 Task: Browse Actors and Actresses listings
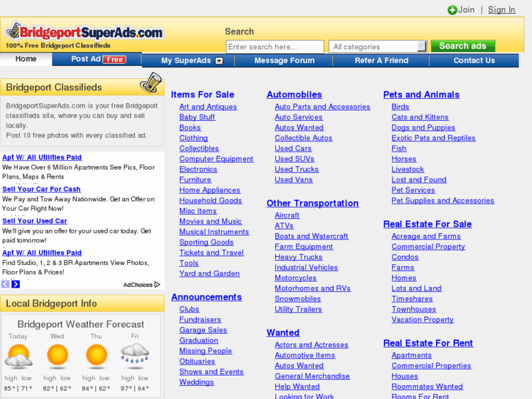(x=312, y=345)
